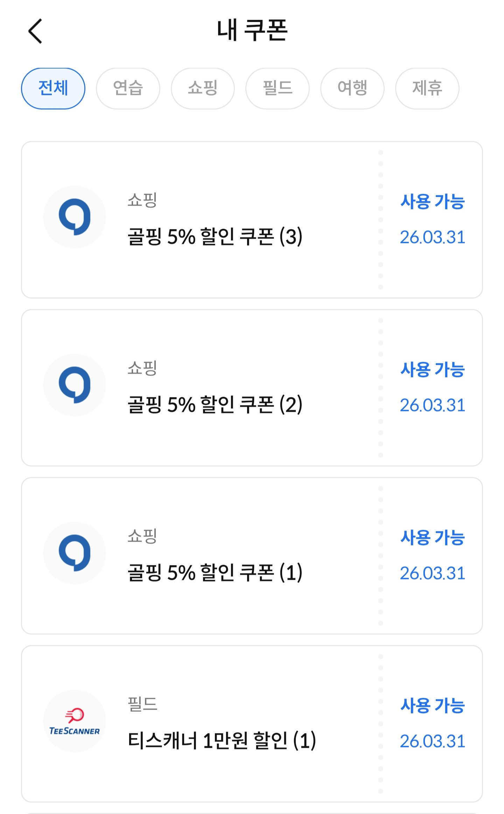
Task: Tap the logo icon of Golfing coupon (1)
Action: point(75,553)
